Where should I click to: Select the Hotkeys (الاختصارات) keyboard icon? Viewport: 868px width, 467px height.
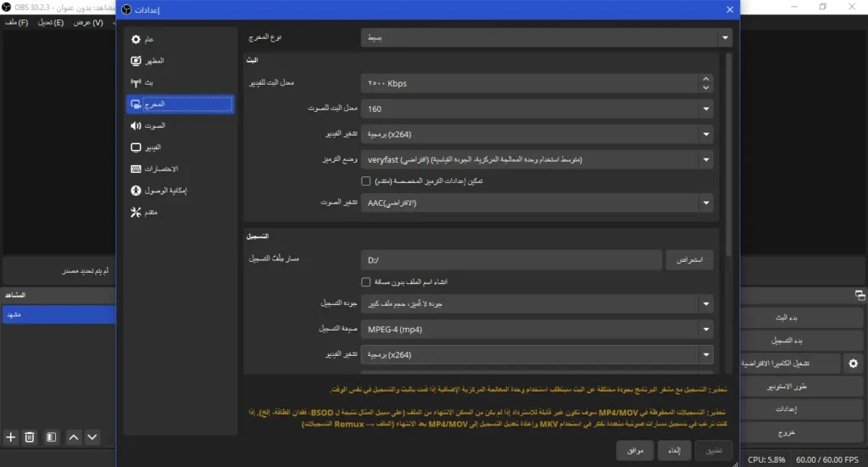pos(136,169)
